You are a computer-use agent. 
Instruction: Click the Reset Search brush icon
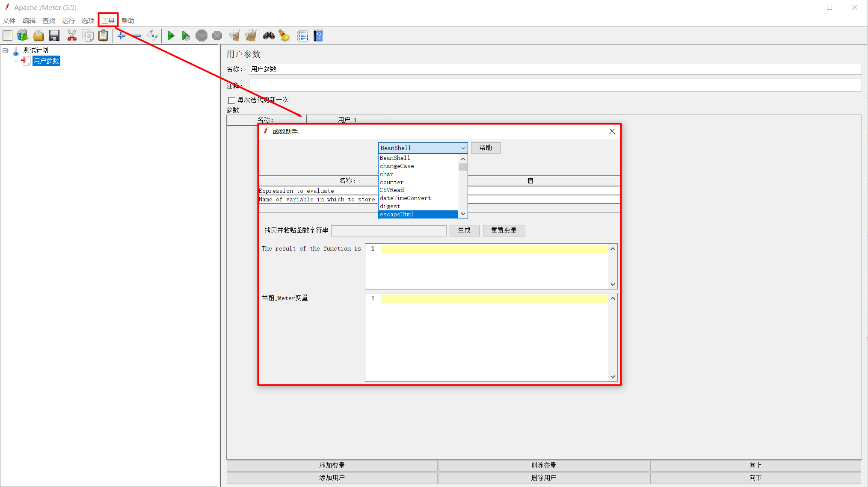click(284, 36)
